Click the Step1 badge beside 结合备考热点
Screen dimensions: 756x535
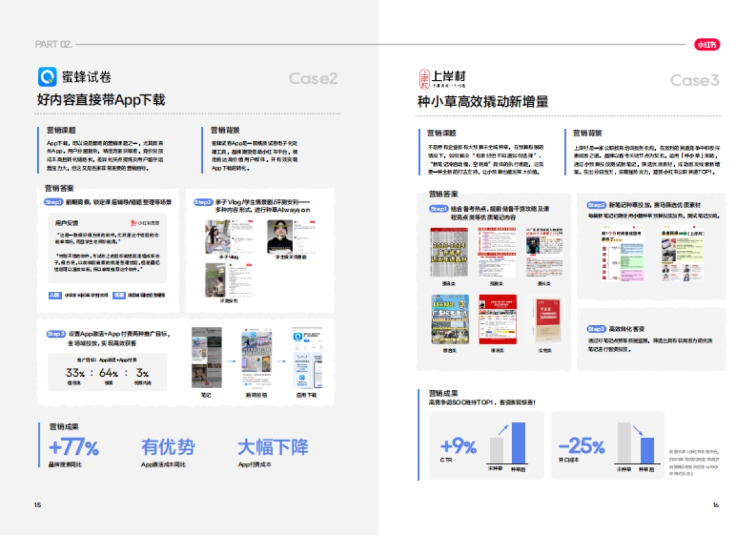(x=439, y=209)
